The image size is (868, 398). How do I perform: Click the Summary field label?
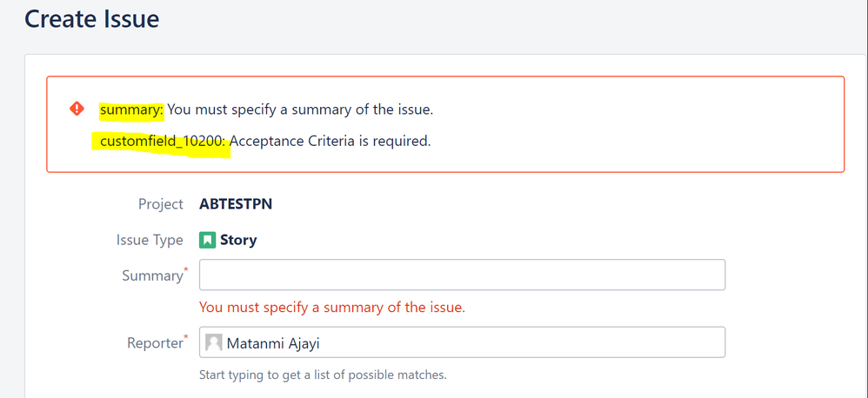click(x=152, y=275)
